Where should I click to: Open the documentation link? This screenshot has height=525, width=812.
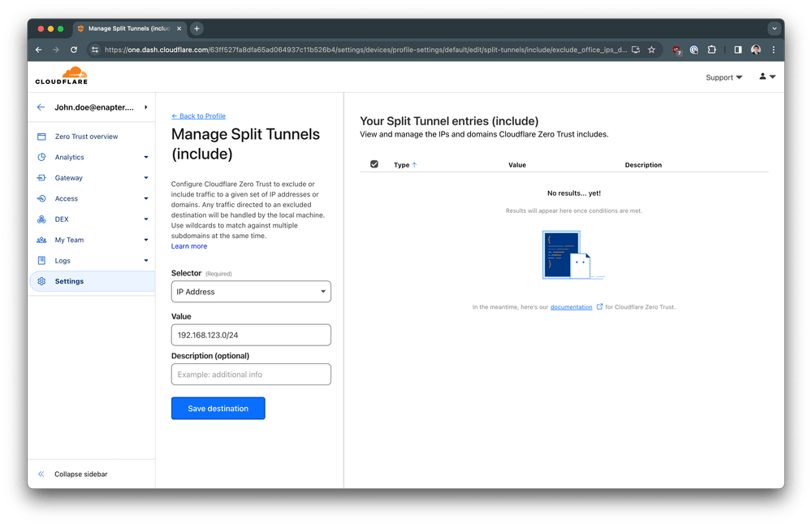tap(570, 306)
